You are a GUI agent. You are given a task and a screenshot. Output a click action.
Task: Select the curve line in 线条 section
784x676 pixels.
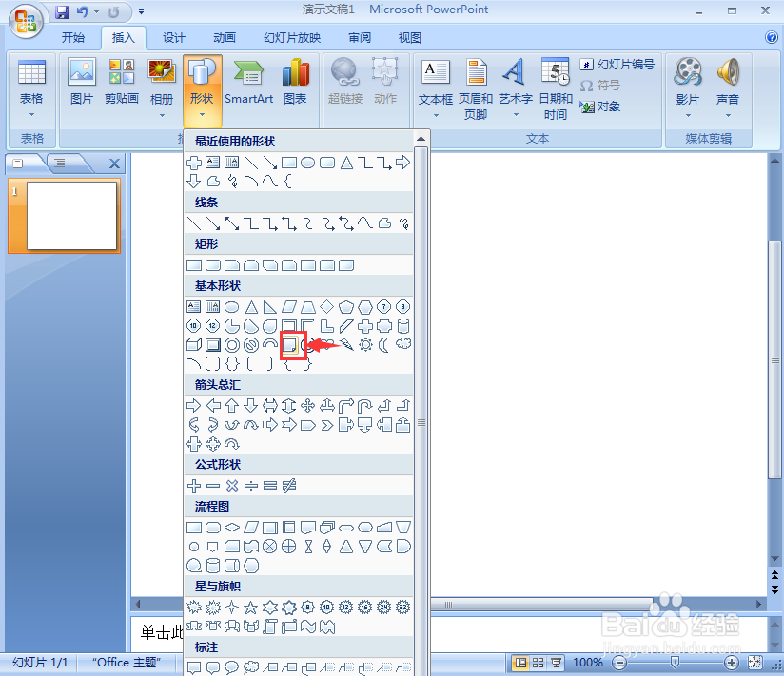[365, 223]
